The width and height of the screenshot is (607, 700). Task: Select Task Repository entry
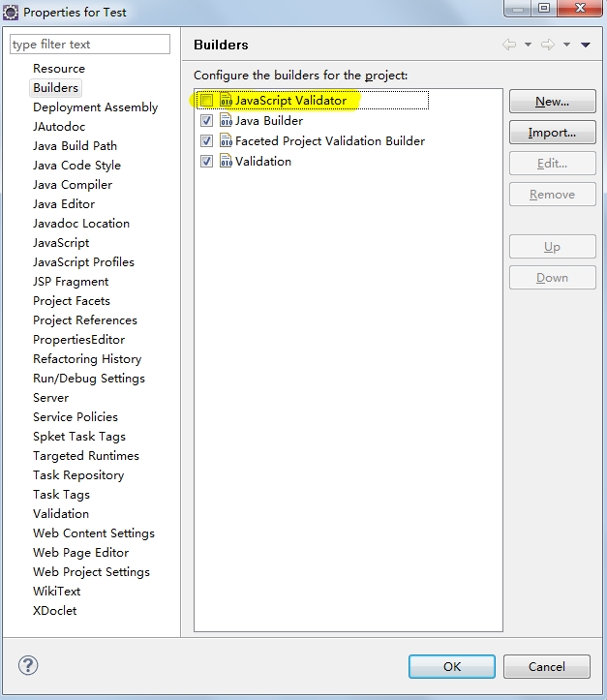point(78,475)
